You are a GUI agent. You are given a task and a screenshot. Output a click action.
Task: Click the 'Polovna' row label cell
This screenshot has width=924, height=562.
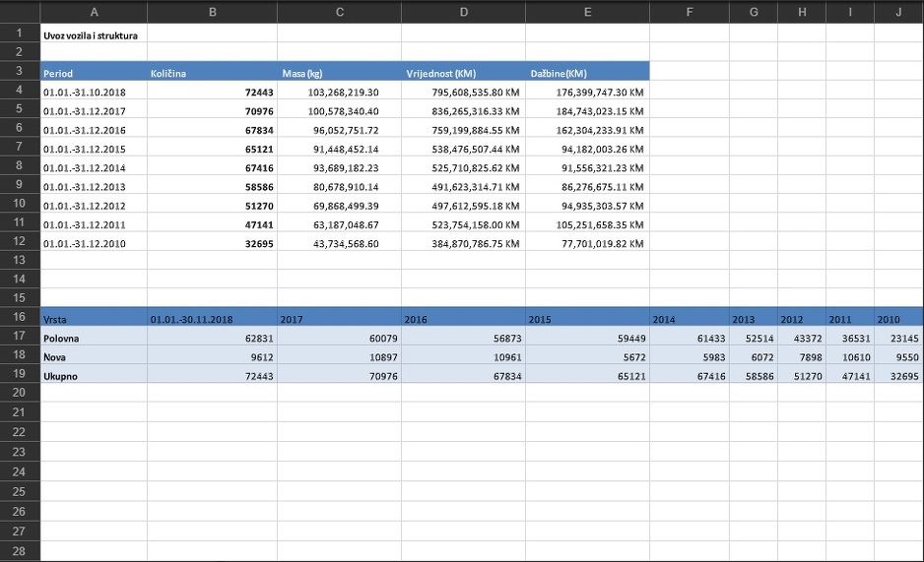[94, 338]
